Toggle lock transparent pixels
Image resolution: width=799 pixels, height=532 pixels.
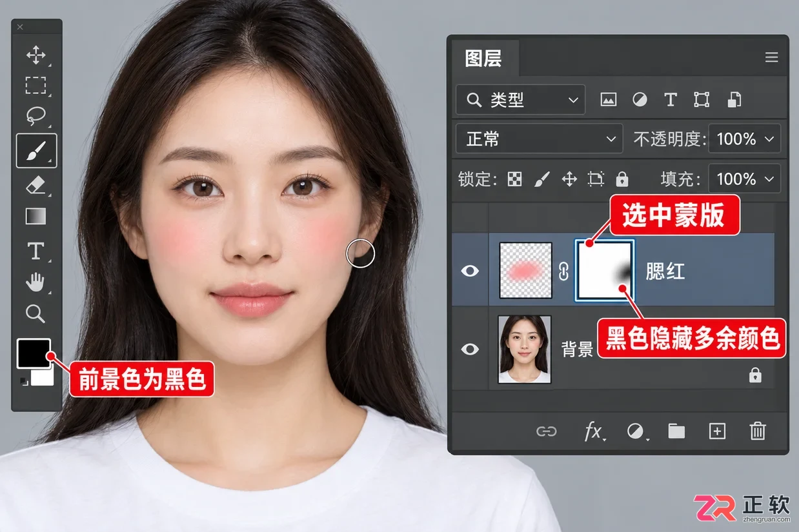[514, 179]
